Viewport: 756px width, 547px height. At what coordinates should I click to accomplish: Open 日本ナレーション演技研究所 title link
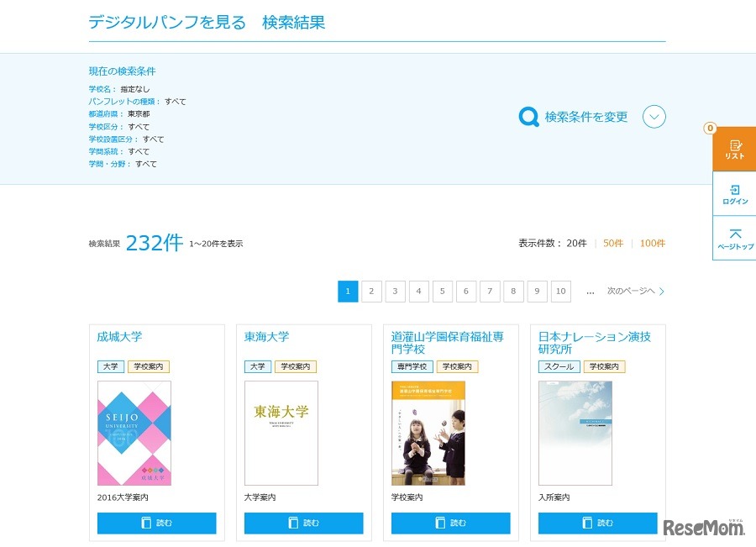(595, 343)
